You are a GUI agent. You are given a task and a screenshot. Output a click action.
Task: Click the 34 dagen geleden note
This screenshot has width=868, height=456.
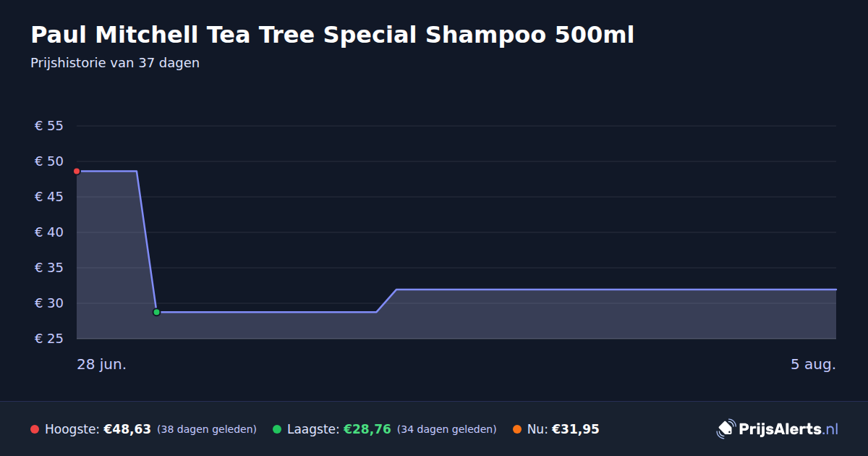click(447, 429)
